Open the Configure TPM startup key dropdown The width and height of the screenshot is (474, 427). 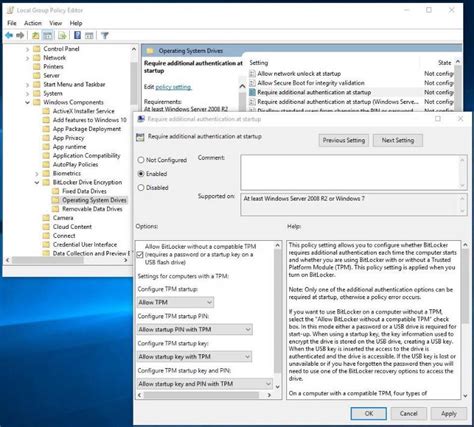click(194, 357)
